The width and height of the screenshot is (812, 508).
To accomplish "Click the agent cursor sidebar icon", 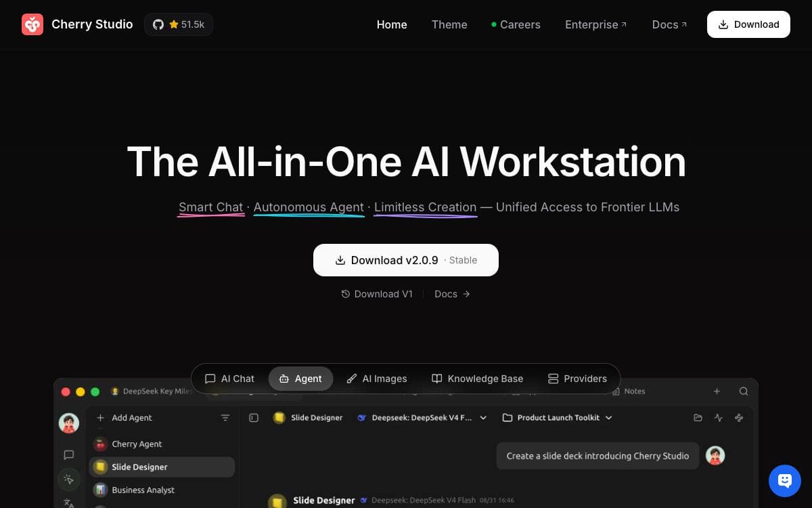I will point(69,480).
